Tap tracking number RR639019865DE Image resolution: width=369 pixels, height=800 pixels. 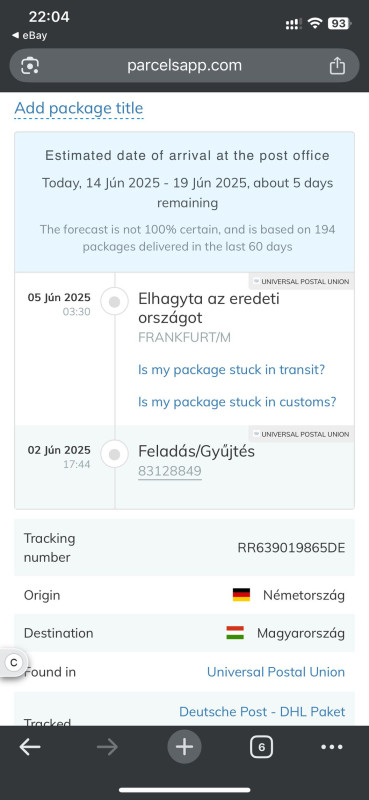point(291,548)
